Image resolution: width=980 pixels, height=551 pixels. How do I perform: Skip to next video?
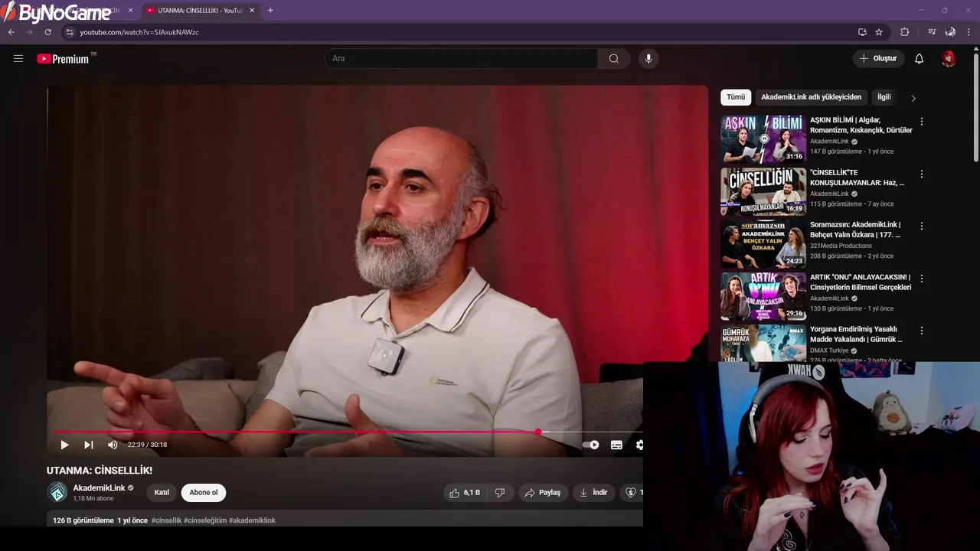89,445
